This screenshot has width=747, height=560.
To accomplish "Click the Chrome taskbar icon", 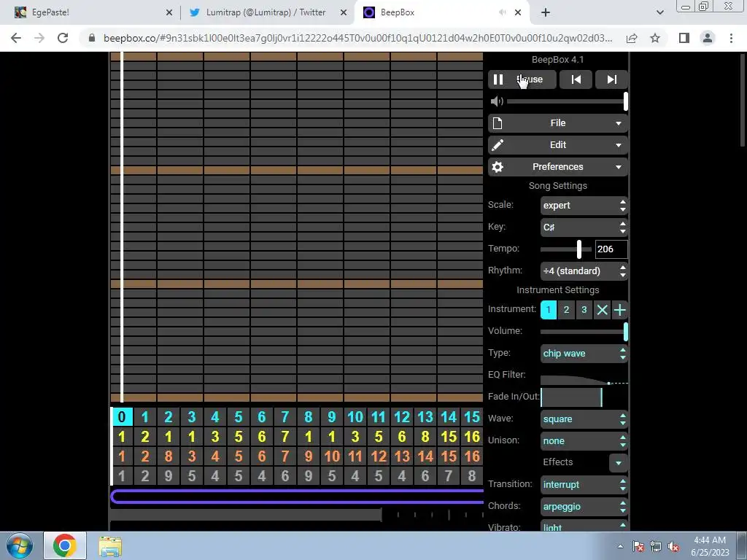I will (x=65, y=545).
